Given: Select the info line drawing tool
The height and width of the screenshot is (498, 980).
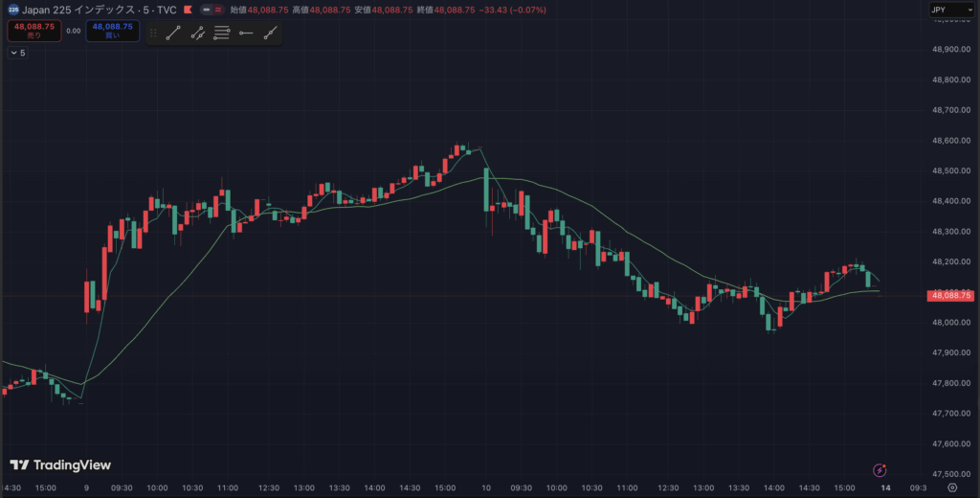Looking at the screenshot, I should coord(198,33).
